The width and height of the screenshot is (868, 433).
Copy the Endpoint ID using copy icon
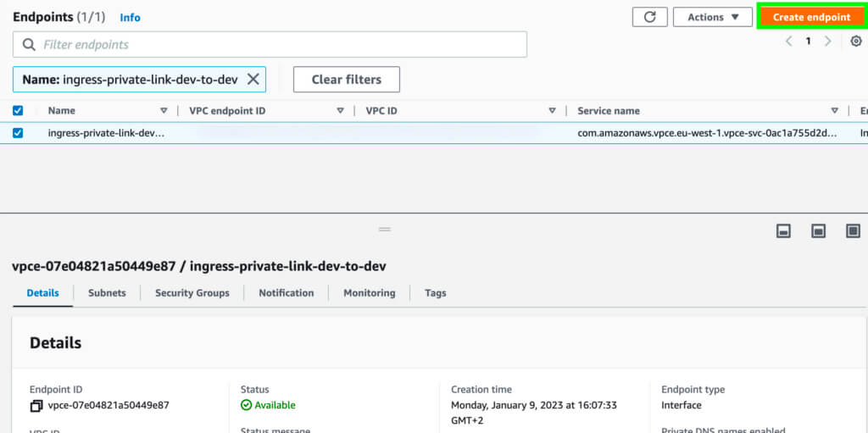coord(36,406)
